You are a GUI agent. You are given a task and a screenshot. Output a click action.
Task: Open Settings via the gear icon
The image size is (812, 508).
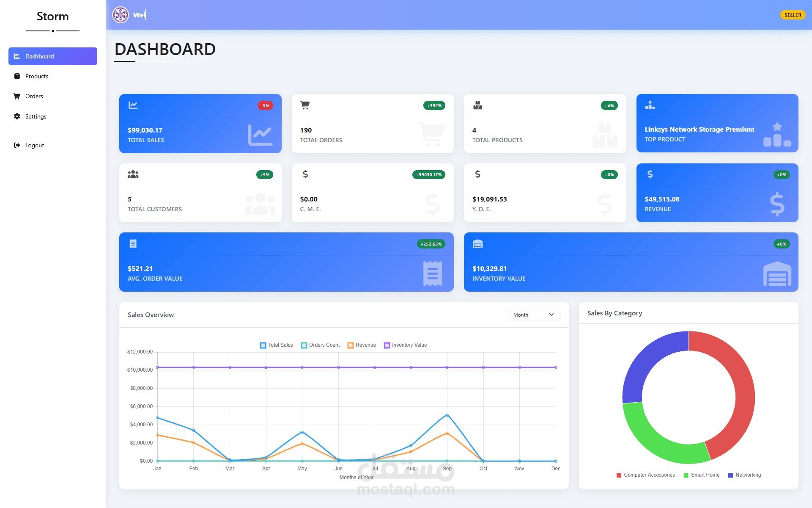tap(17, 116)
